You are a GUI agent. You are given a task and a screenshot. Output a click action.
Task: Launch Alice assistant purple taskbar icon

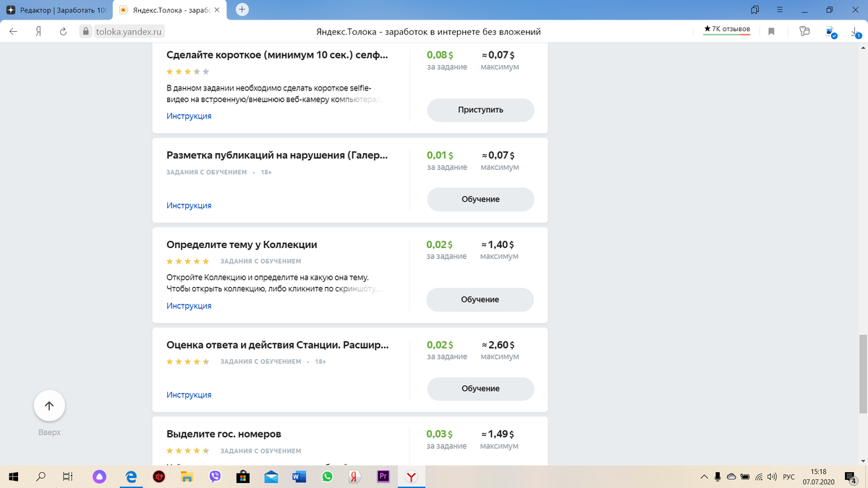tap(100, 476)
